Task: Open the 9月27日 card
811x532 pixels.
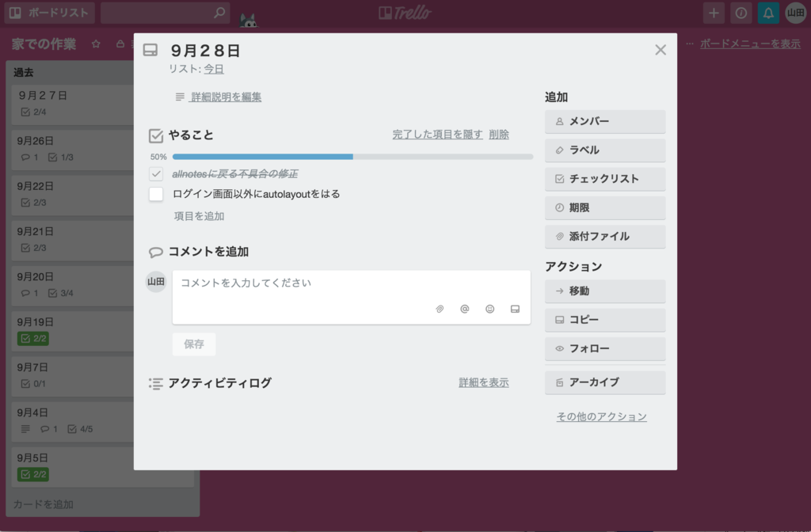Action: [72, 104]
